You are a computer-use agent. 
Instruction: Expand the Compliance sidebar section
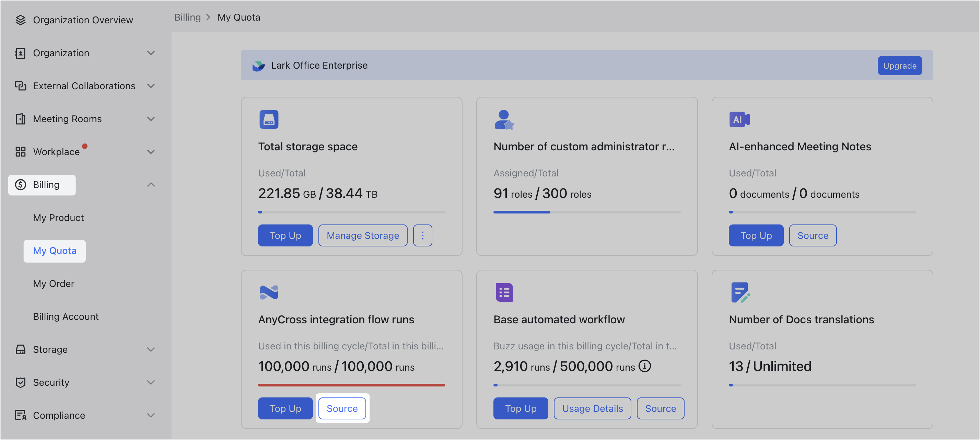coord(151,415)
